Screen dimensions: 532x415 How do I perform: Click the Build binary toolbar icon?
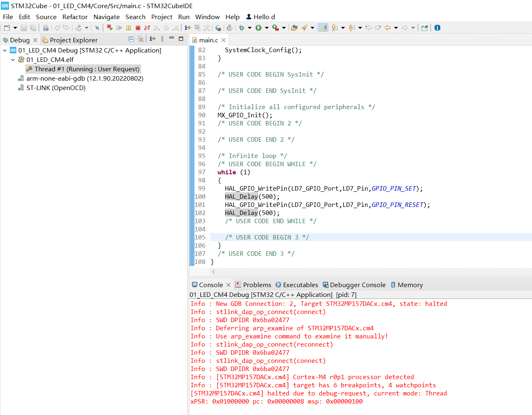click(x=46, y=28)
